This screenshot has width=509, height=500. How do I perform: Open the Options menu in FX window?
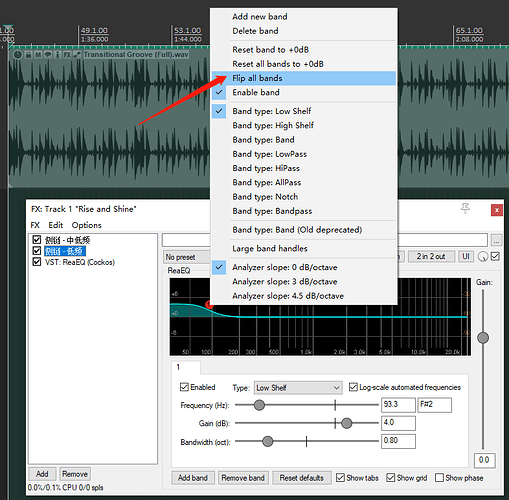coord(86,225)
